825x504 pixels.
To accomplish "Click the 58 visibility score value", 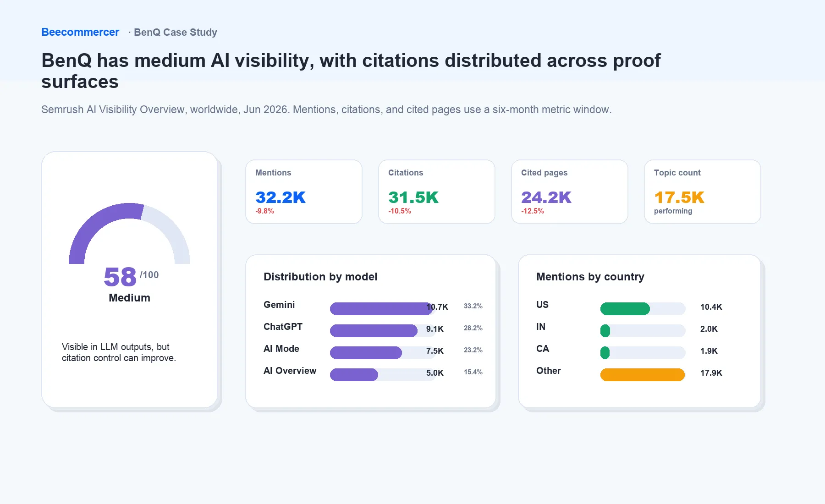I will [x=120, y=277].
